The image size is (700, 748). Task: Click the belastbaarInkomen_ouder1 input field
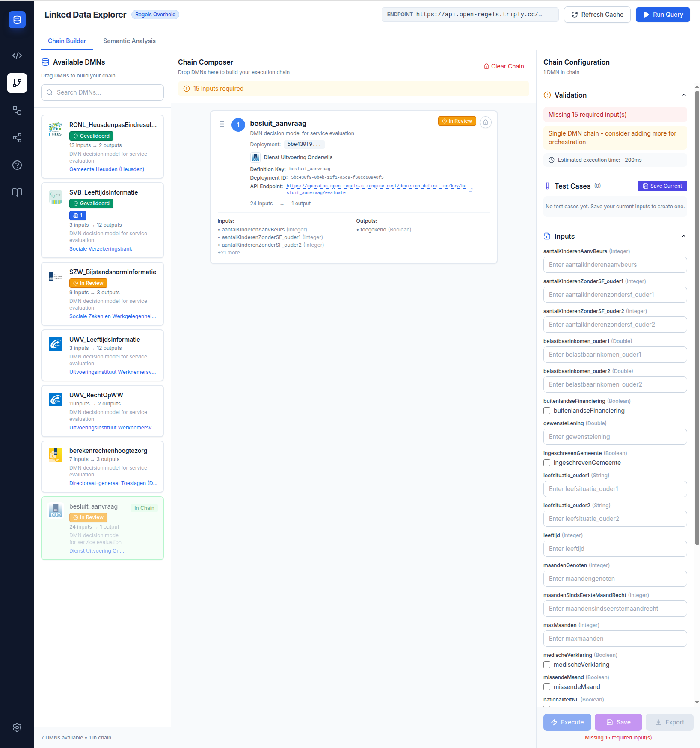[x=615, y=355]
